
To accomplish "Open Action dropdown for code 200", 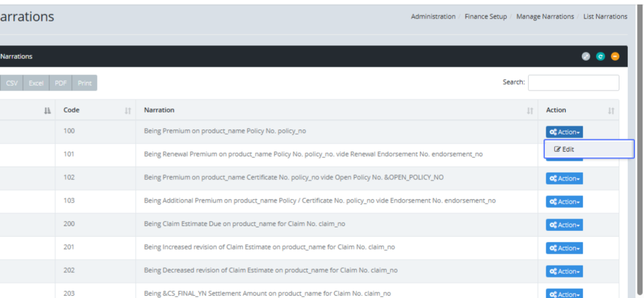I will tap(565, 225).
